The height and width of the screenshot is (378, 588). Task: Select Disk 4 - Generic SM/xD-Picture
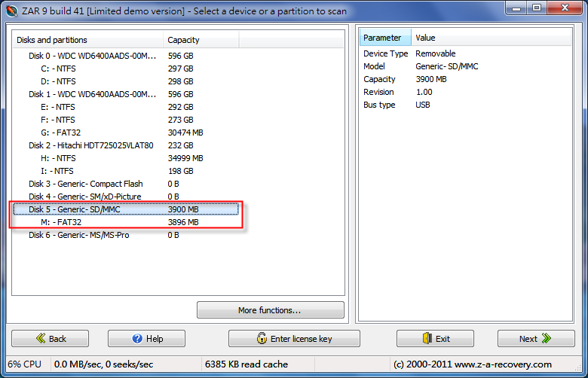point(85,197)
